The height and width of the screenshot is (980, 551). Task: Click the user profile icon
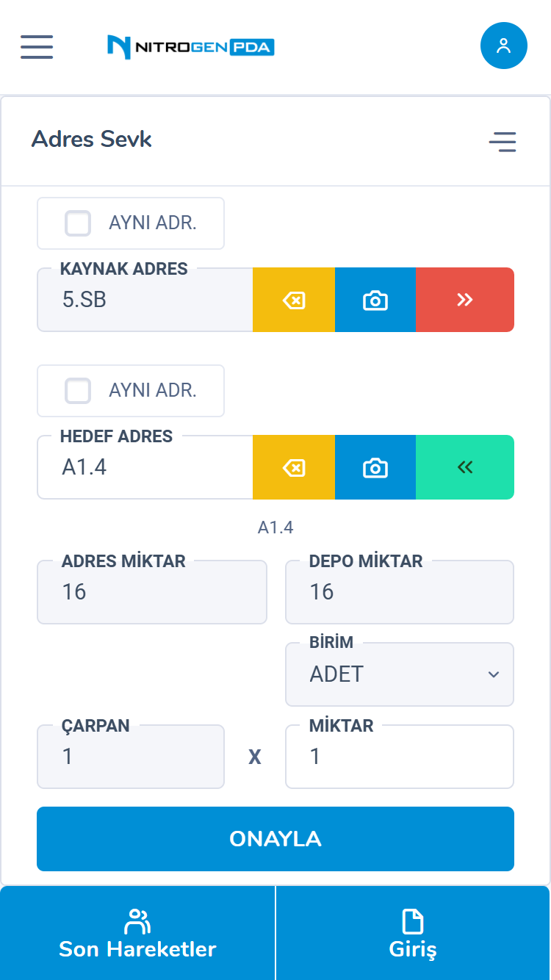coord(503,46)
